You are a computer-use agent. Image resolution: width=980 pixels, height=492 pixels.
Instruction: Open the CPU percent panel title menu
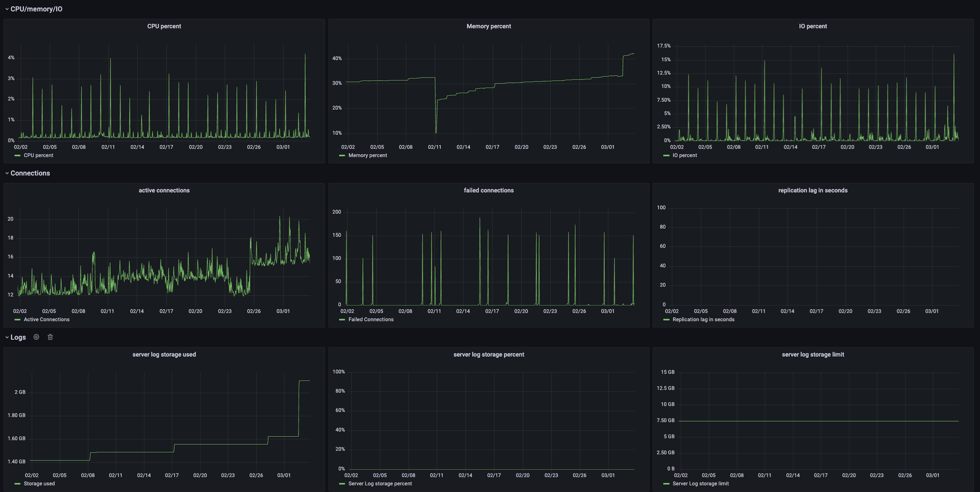click(164, 26)
